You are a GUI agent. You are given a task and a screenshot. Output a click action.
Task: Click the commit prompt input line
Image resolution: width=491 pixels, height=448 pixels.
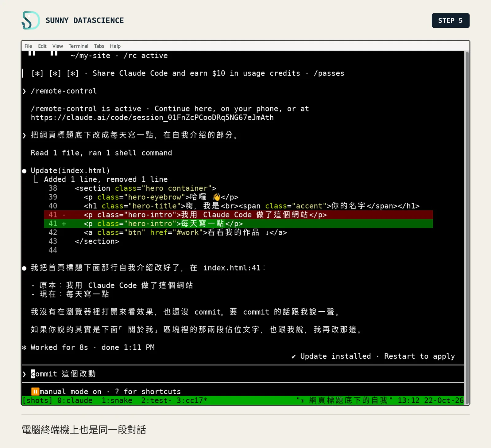[242, 374]
